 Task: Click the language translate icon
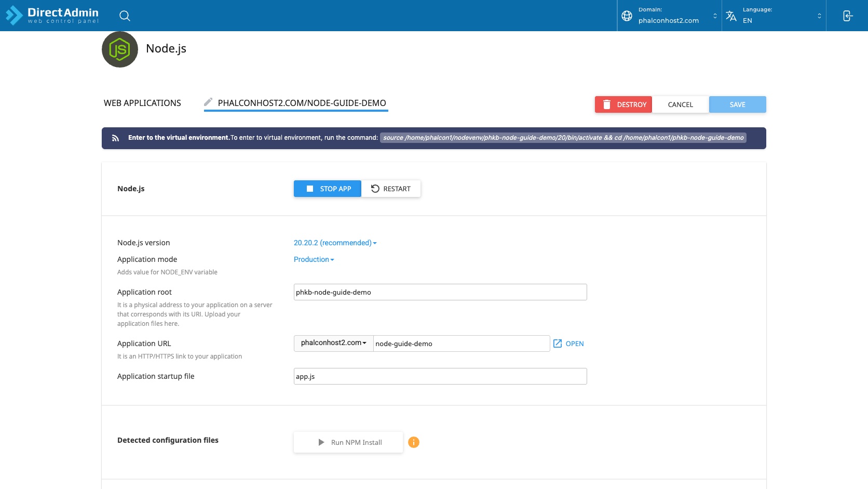[731, 16]
